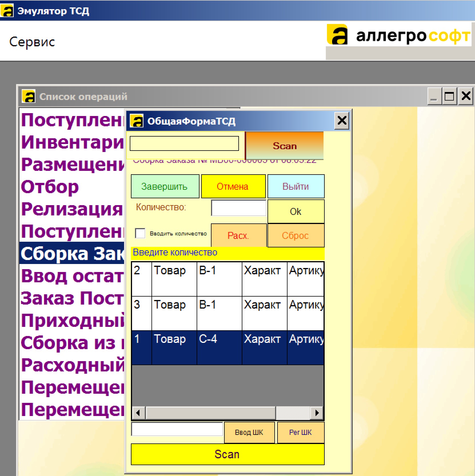Screen dimensions: 475x476
Task: Focus the top barcode input field
Action: point(184,143)
